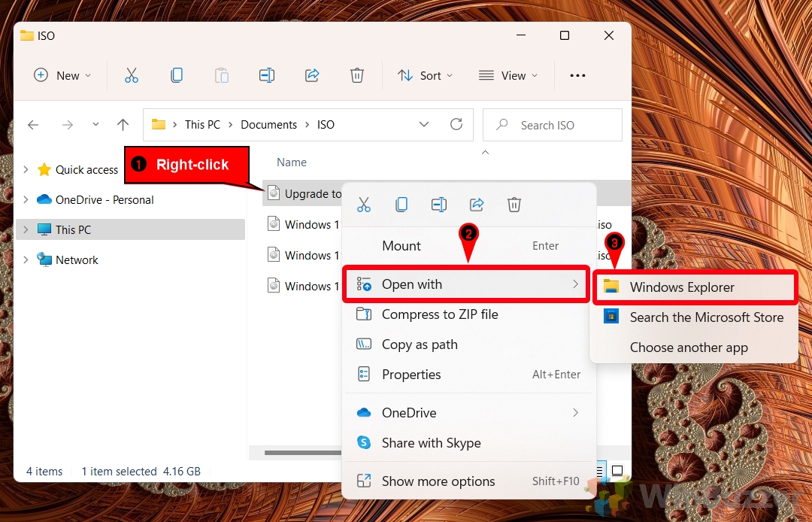Expand address bar history dropdown
The width and height of the screenshot is (812, 522).
[423, 124]
